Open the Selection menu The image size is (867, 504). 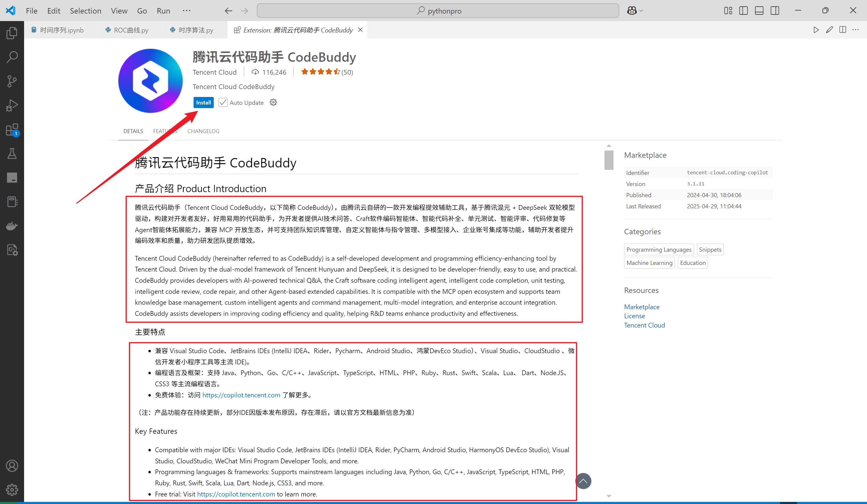pos(85,11)
